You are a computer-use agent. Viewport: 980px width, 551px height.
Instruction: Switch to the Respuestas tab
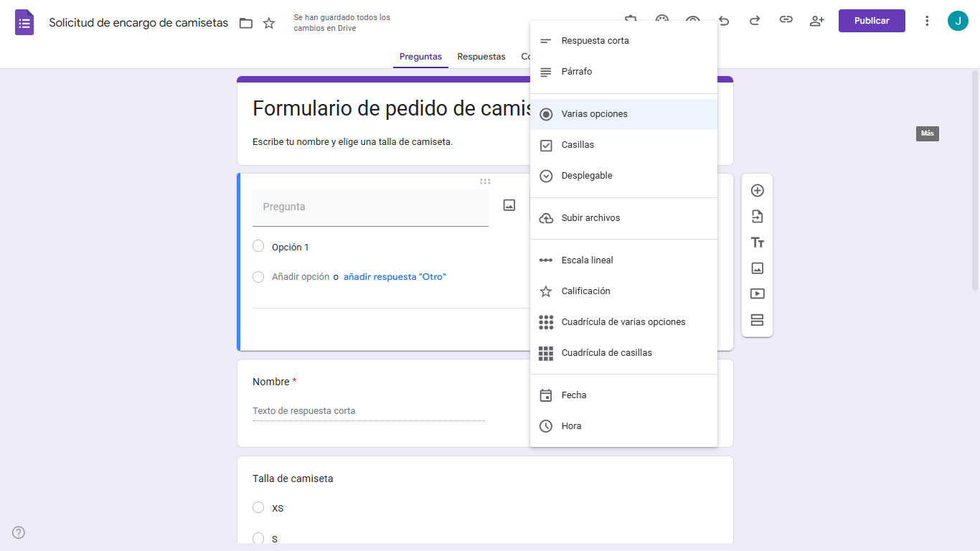tap(481, 56)
